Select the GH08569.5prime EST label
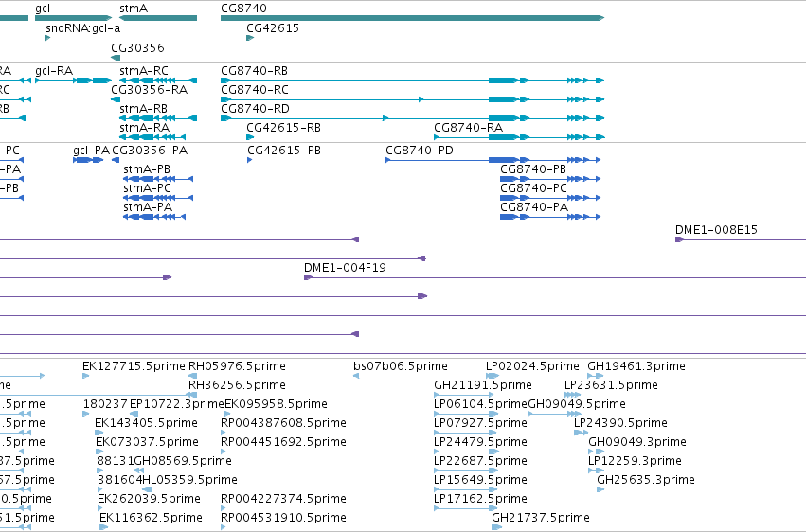 (183, 461)
